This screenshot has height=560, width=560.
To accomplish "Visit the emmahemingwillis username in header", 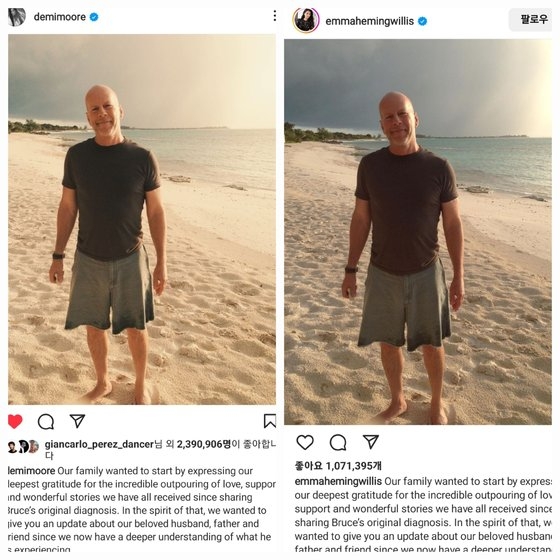I will coord(369,21).
